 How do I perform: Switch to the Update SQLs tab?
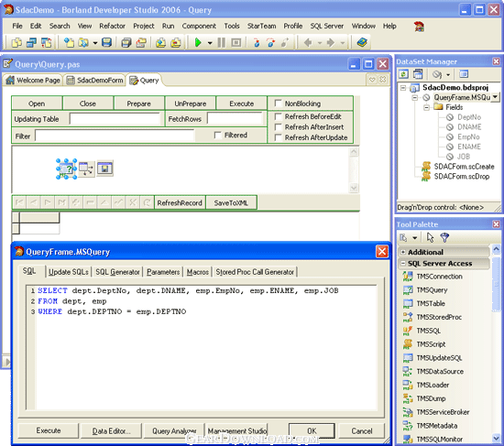tap(69, 272)
